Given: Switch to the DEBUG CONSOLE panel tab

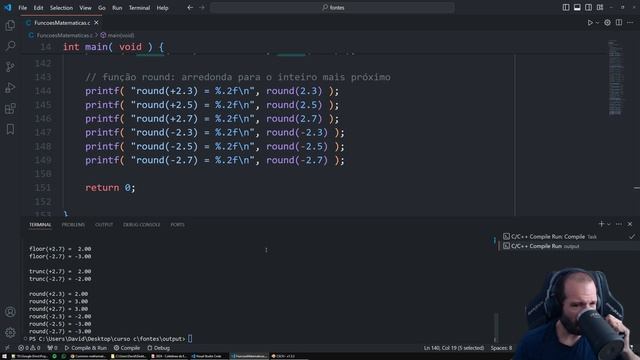Looking at the screenshot, I should (x=142, y=225).
